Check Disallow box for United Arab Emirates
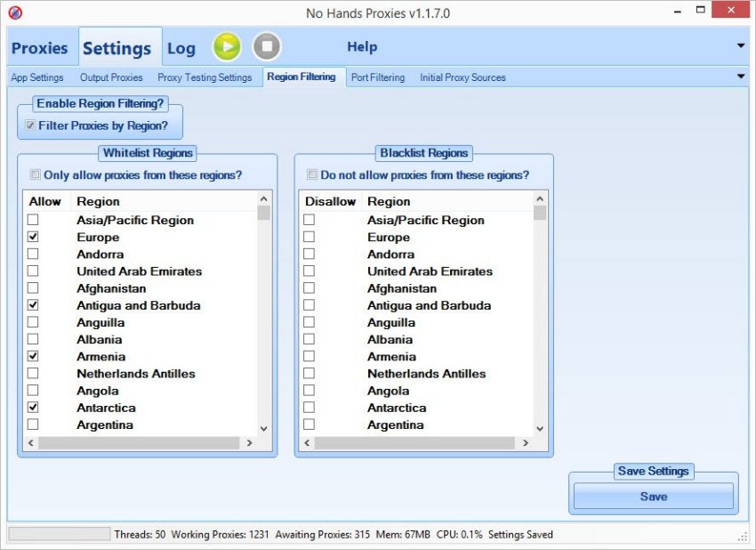 [x=309, y=271]
